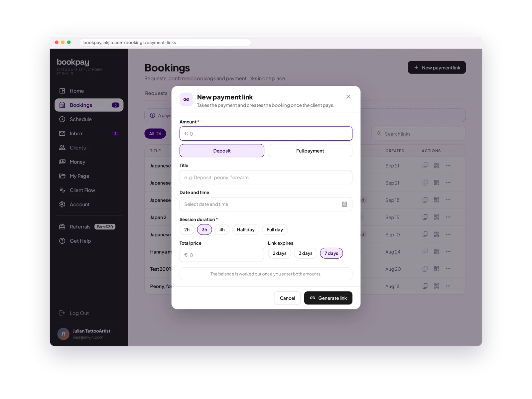Image resolution: width=532 pixels, height=399 pixels.
Task: Click the Account gear icon
Action: [62, 204]
